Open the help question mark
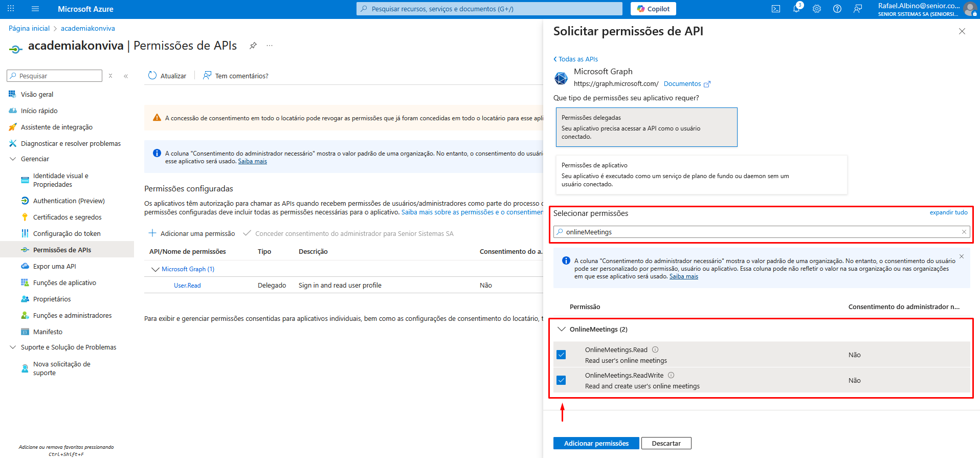Image resolution: width=980 pixels, height=458 pixels. coord(837,9)
